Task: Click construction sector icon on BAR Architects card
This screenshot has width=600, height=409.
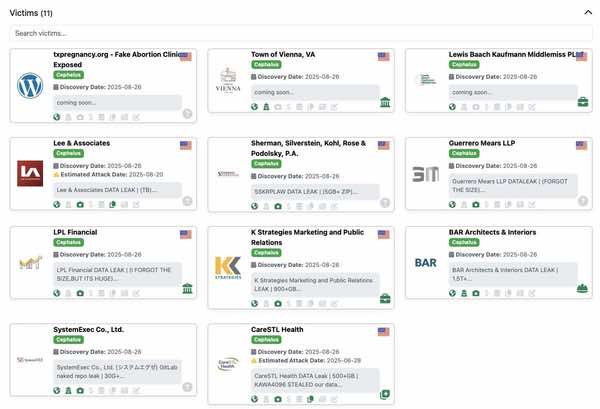Action: pos(582,288)
